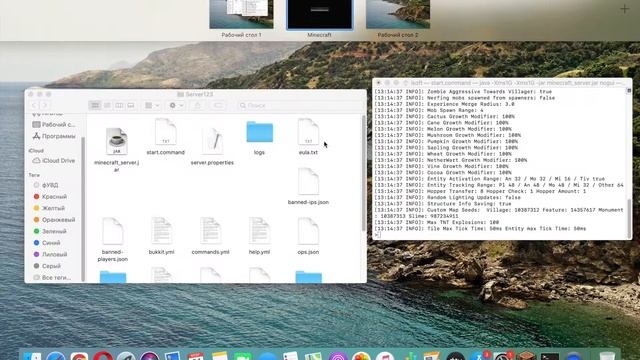Go back in Finder window
The height and width of the screenshot is (360, 640).
tap(34, 105)
